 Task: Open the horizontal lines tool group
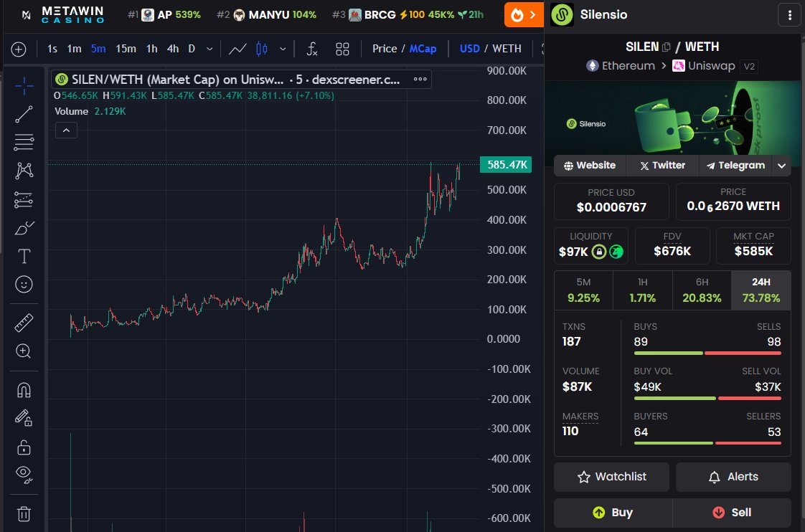tap(24, 142)
